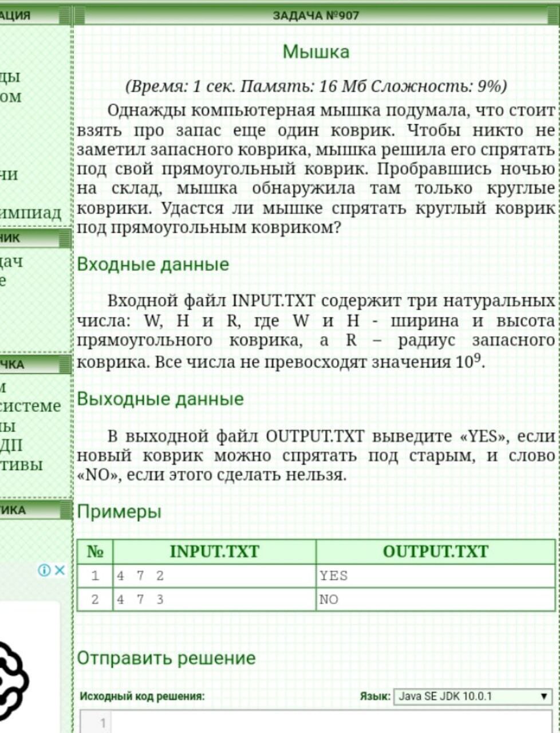Click the 'Язык:' label
Image resolution: width=560 pixels, height=733 pixels.
tap(375, 697)
